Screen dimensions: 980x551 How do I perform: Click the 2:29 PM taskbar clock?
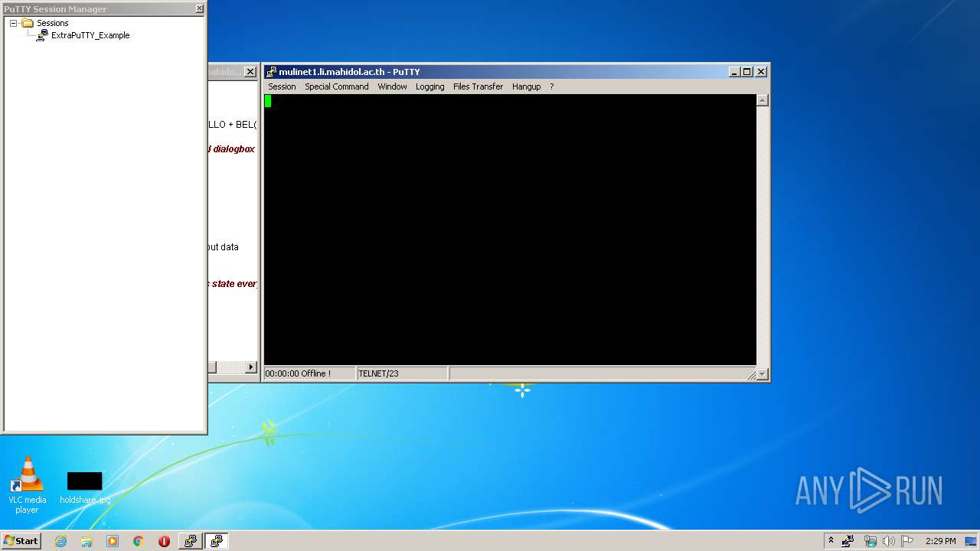pyautogui.click(x=940, y=541)
